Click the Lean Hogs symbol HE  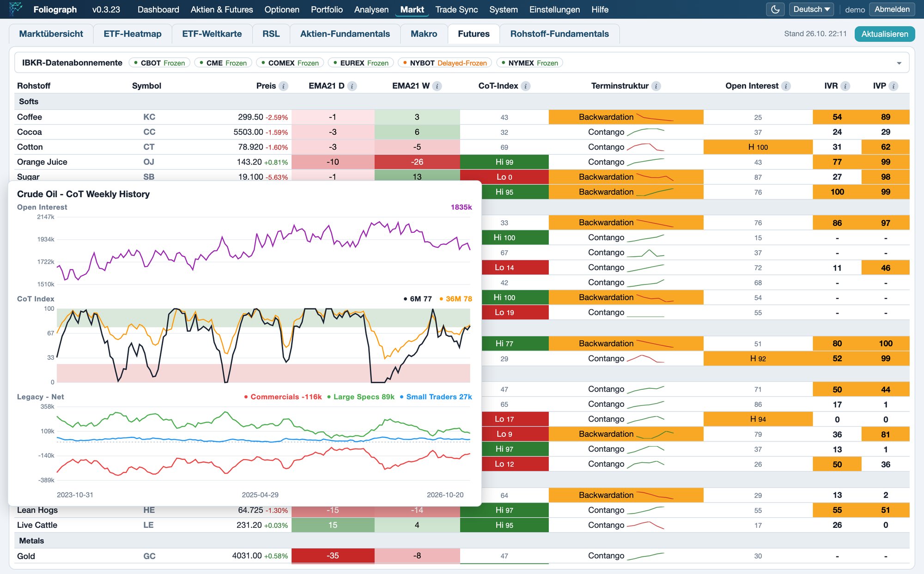[149, 510]
